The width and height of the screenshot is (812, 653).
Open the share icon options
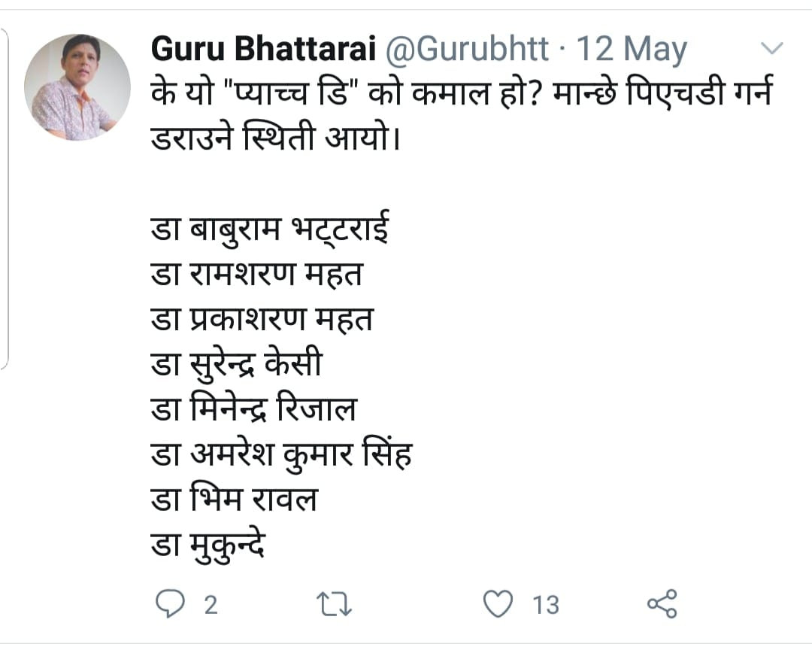click(x=662, y=603)
